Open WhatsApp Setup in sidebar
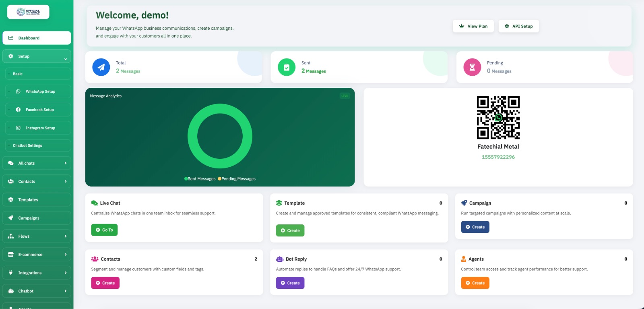644x309 pixels. pos(38,91)
